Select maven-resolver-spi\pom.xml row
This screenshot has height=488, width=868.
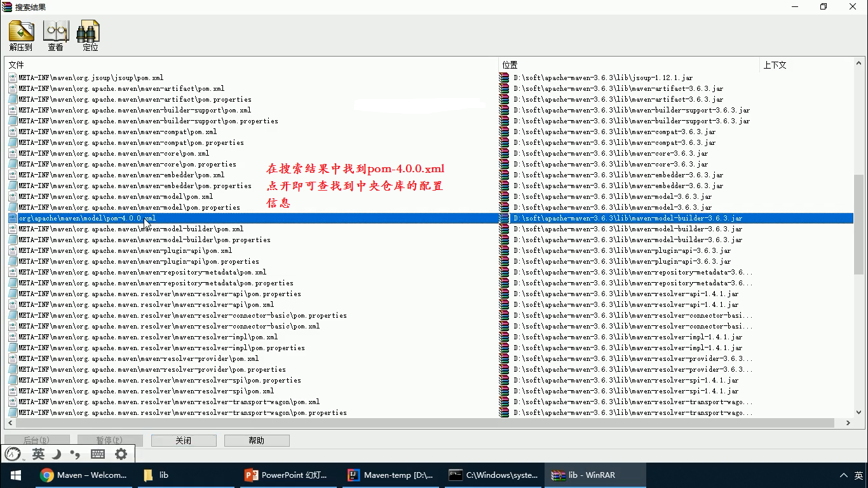[x=430, y=391]
